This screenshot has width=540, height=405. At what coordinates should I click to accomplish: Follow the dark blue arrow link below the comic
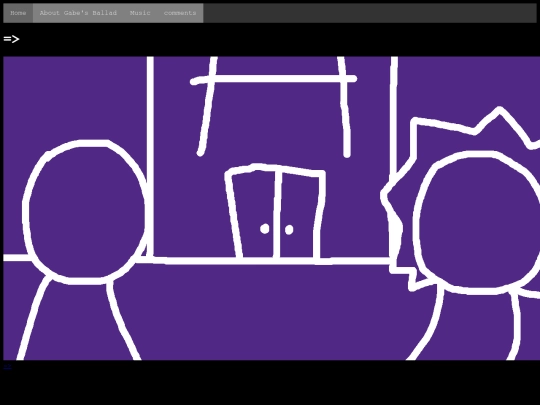point(7,366)
